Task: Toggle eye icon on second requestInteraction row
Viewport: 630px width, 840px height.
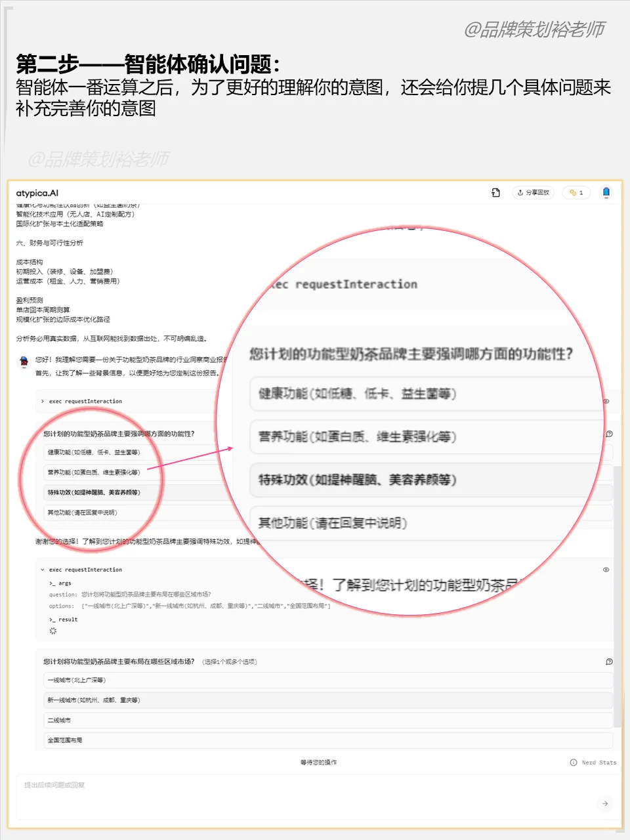Action: pos(606,570)
